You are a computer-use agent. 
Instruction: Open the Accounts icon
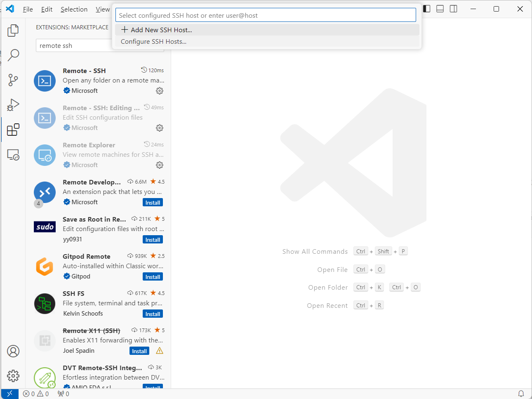(x=13, y=351)
